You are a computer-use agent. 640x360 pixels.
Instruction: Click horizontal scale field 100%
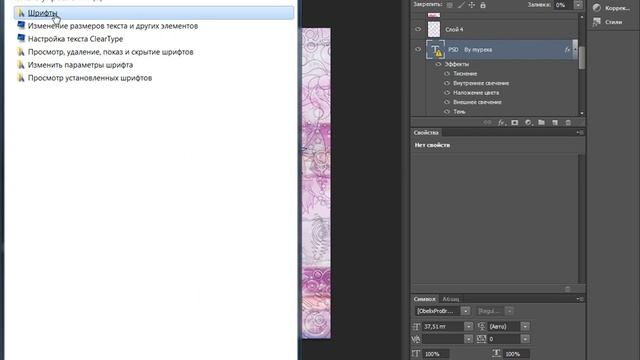click(516, 354)
